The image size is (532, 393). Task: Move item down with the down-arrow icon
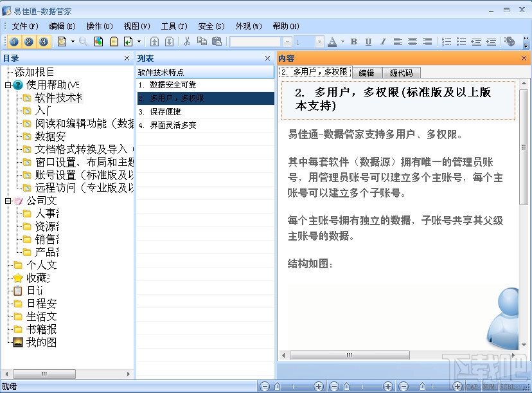(x=170, y=42)
